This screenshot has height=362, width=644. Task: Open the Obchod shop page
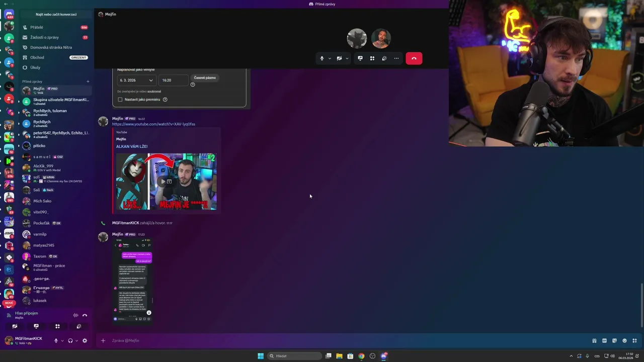(x=56, y=57)
